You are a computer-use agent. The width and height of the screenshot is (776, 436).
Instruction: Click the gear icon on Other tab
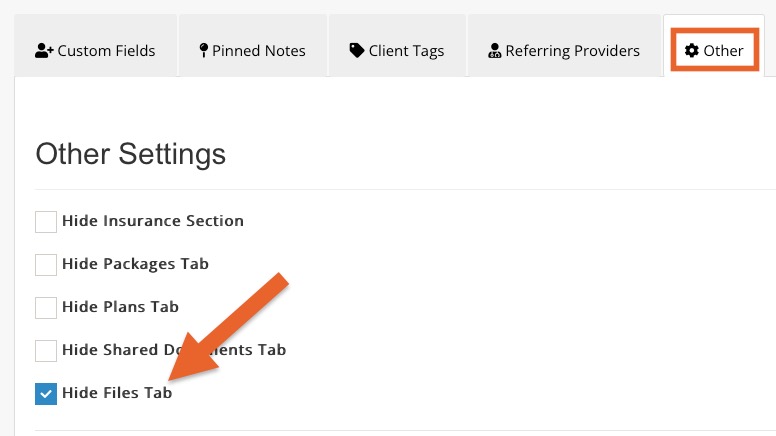tap(691, 50)
